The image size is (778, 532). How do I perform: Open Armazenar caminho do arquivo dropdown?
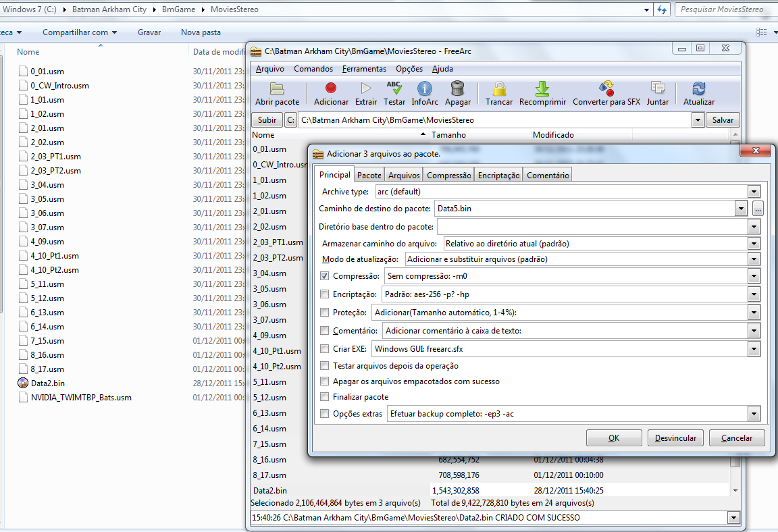point(754,244)
